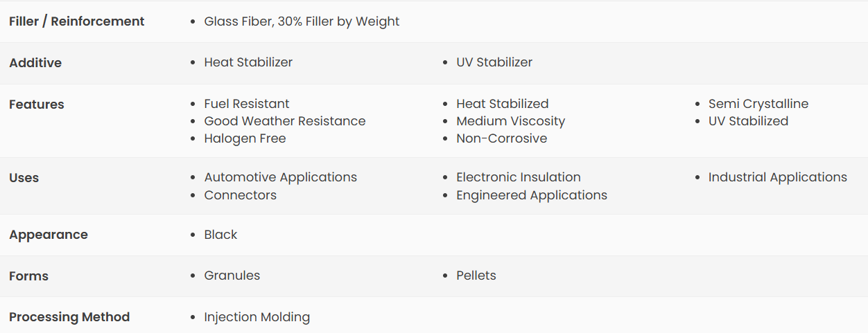Select the Heat Stabilizer additive text
Screen dimensions: 868x333
pos(248,62)
